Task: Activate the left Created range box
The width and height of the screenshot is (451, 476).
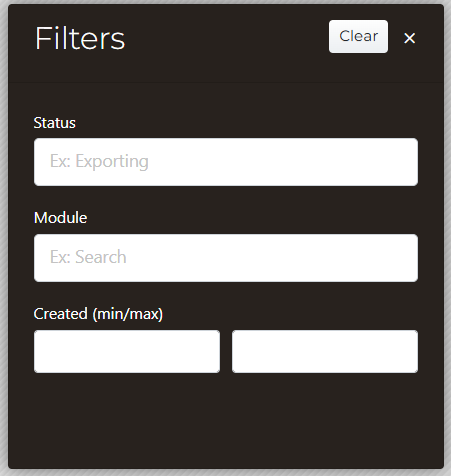Action: tap(127, 351)
